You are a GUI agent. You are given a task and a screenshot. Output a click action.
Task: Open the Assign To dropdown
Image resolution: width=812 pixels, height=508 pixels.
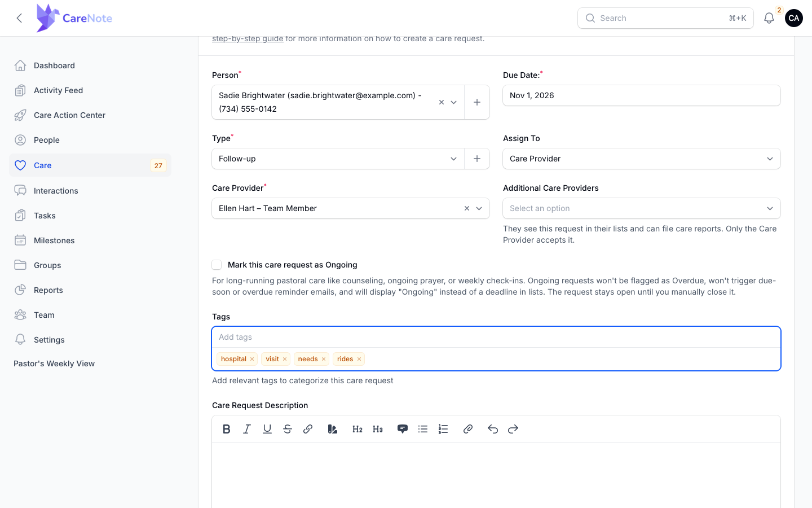tap(642, 159)
